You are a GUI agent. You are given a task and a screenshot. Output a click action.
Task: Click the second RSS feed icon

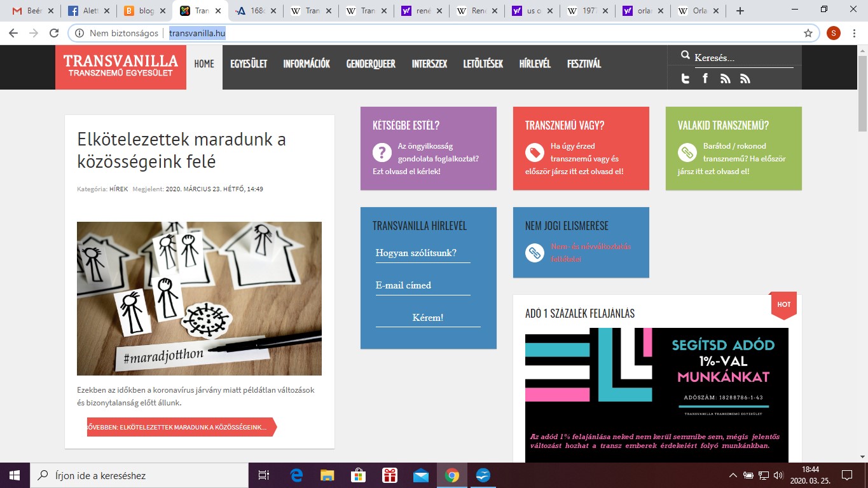(x=745, y=79)
